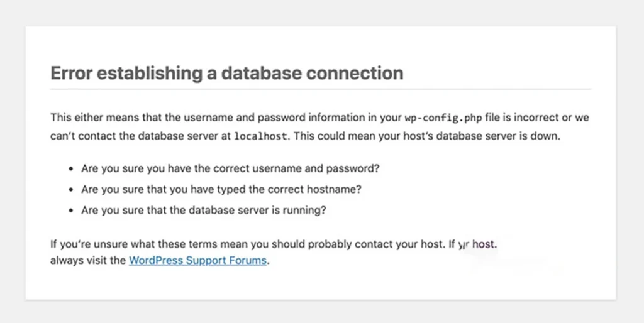Click the typed correct hostname question
This screenshot has width=644, height=323.
221,189
